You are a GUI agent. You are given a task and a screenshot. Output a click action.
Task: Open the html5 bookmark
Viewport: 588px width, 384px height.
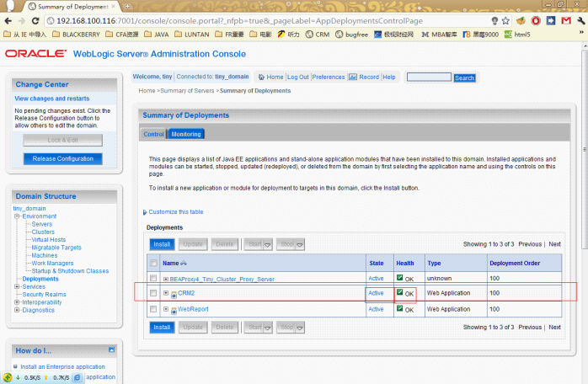(x=517, y=35)
